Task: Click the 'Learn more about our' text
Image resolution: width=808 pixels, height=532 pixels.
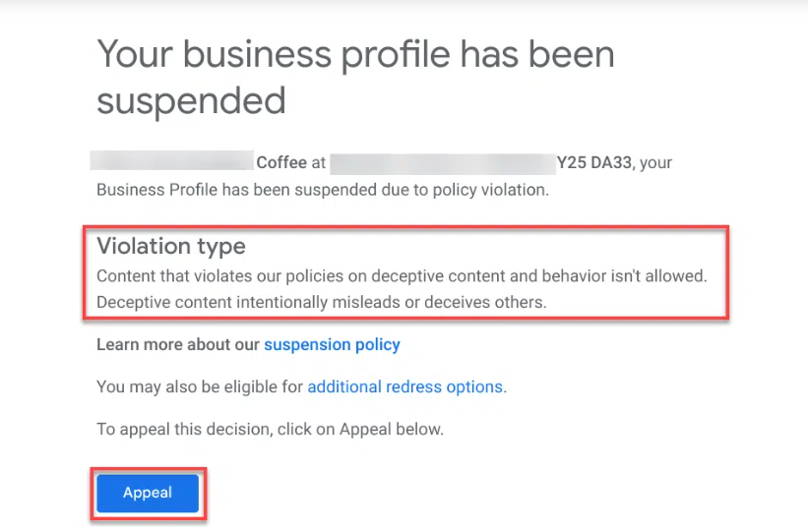Action: (x=177, y=344)
